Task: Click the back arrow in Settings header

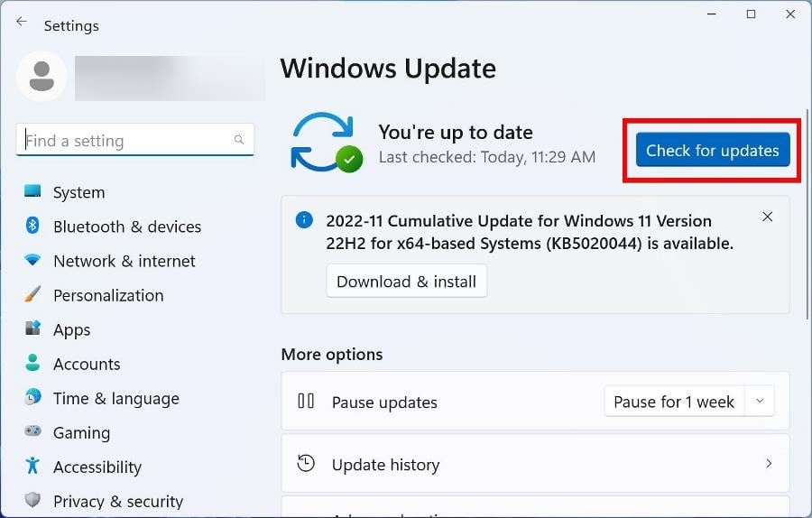Action: [x=22, y=22]
